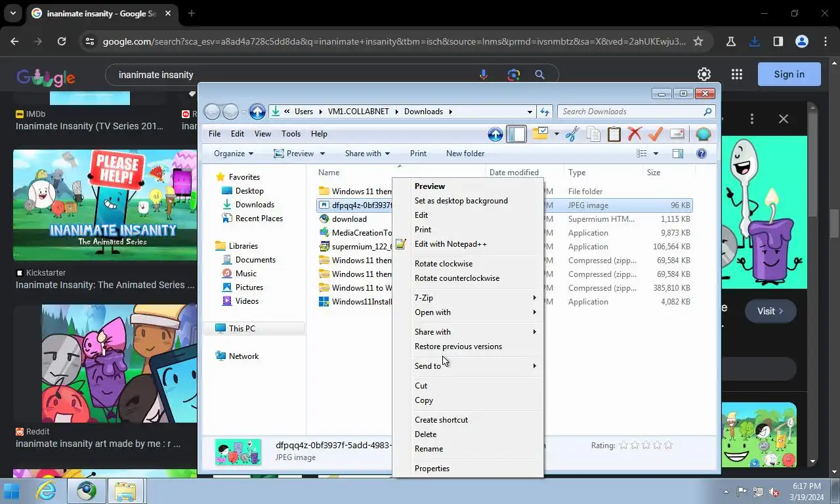Open the Tools menu

pos(291,134)
